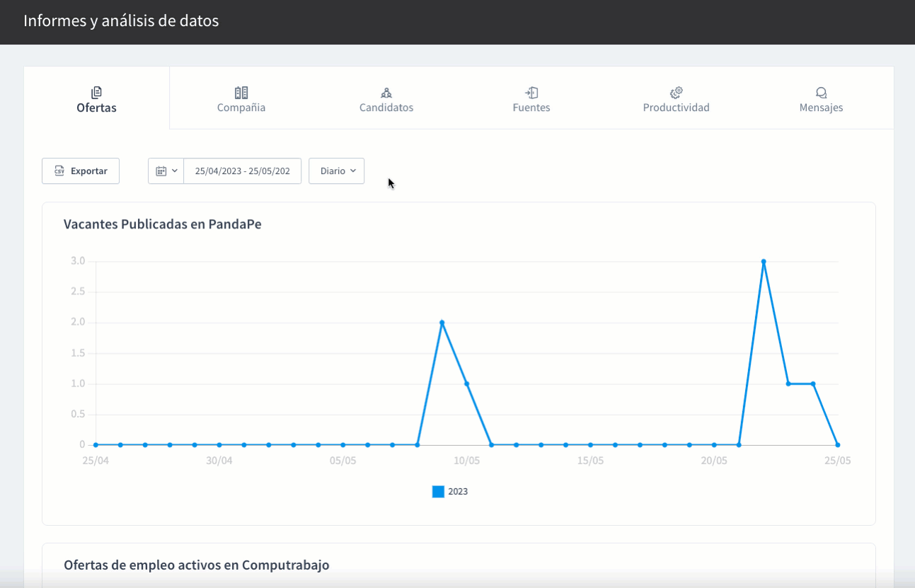The height and width of the screenshot is (588, 915).
Task: Click the Ofertas tab documents icon
Action: 97,93
